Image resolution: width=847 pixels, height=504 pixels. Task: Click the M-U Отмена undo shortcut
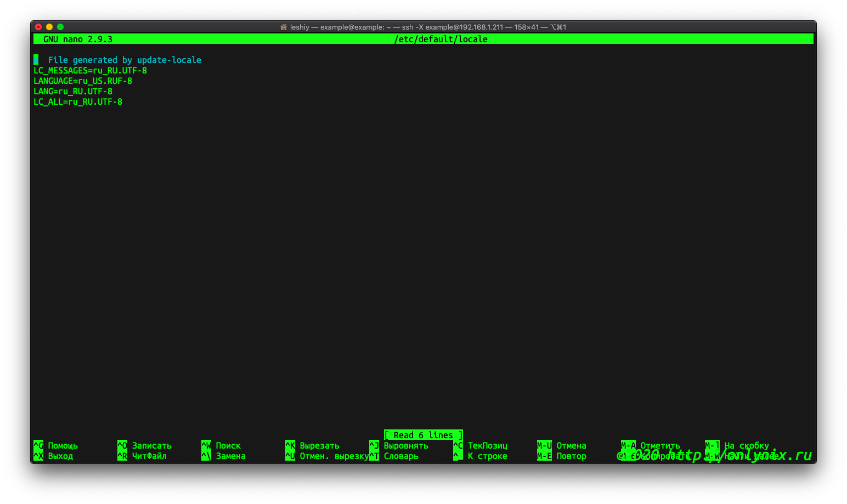562,445
